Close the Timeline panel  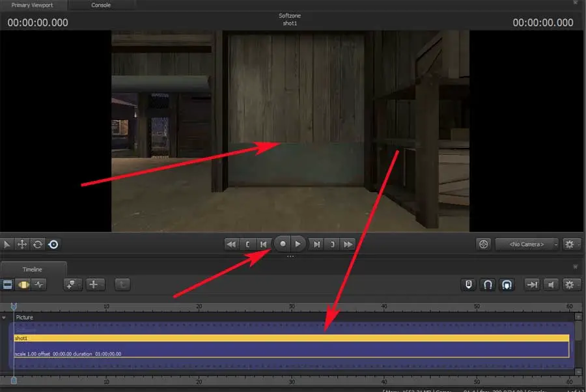(x=576, y=267)
